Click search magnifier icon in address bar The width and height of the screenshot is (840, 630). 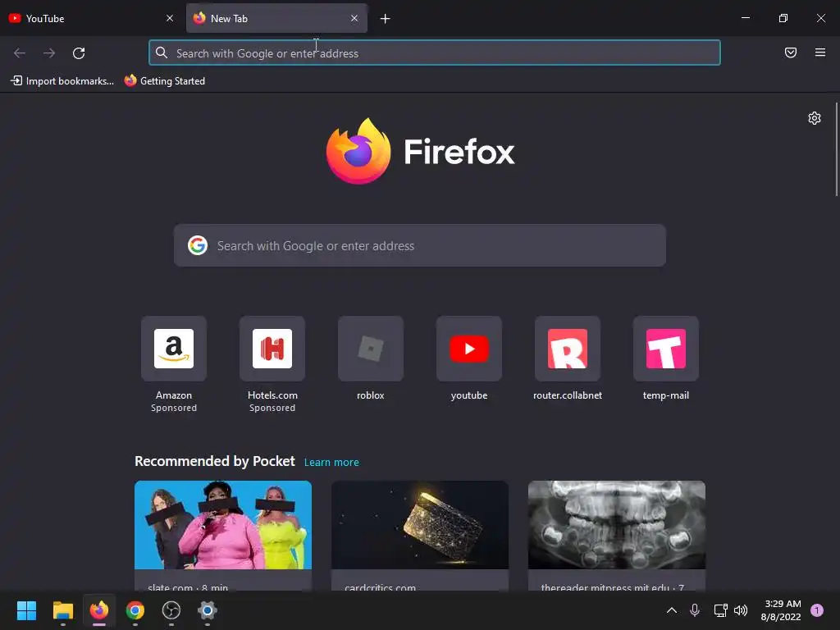pos(162,52)
